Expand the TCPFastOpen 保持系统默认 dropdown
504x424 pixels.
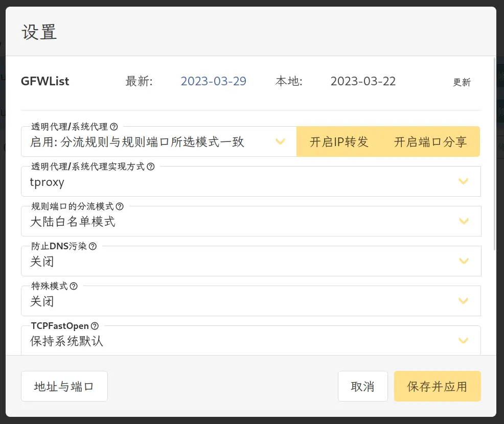[463, 341]
